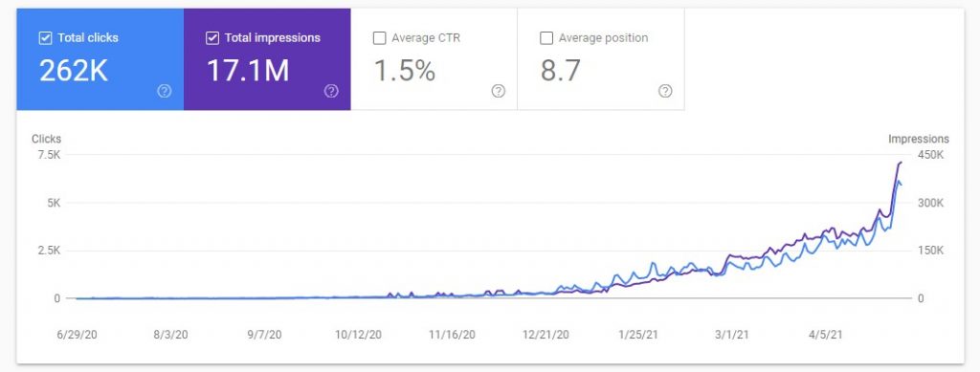Click the 3/1/21 date label
Image resolution: width=980 pixels, height=372 pixels.
(731, 335)
